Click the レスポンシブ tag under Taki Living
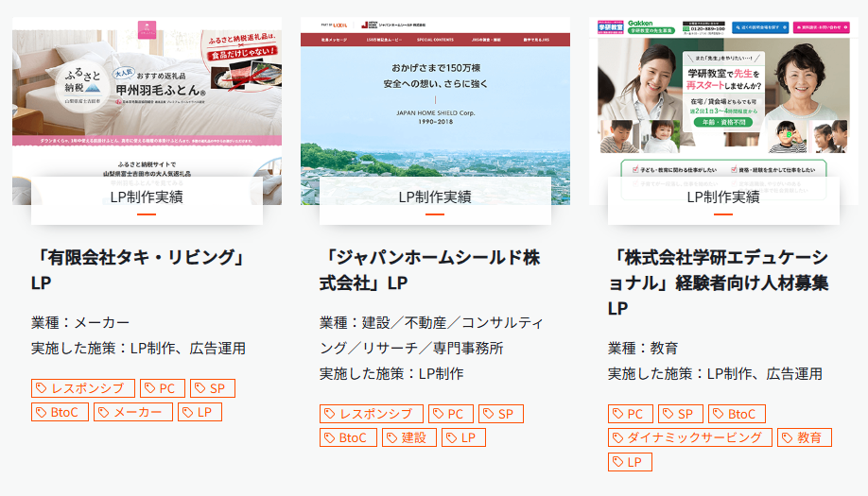The image size is (868, 496). click(x=83, y=388)
